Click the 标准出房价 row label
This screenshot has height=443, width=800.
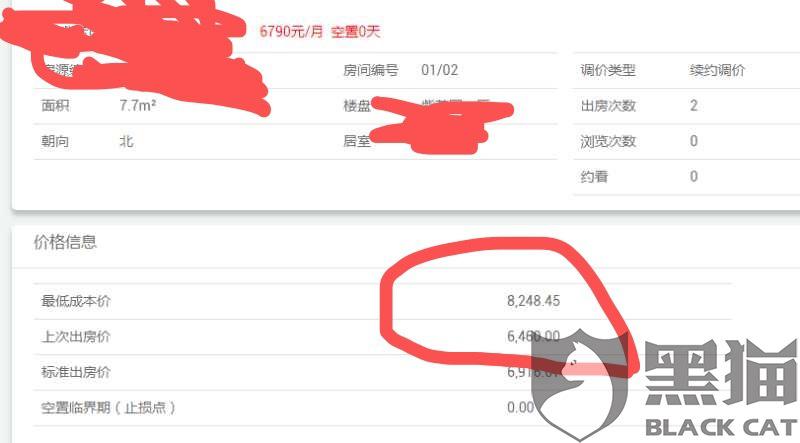[x=76, y=372]
